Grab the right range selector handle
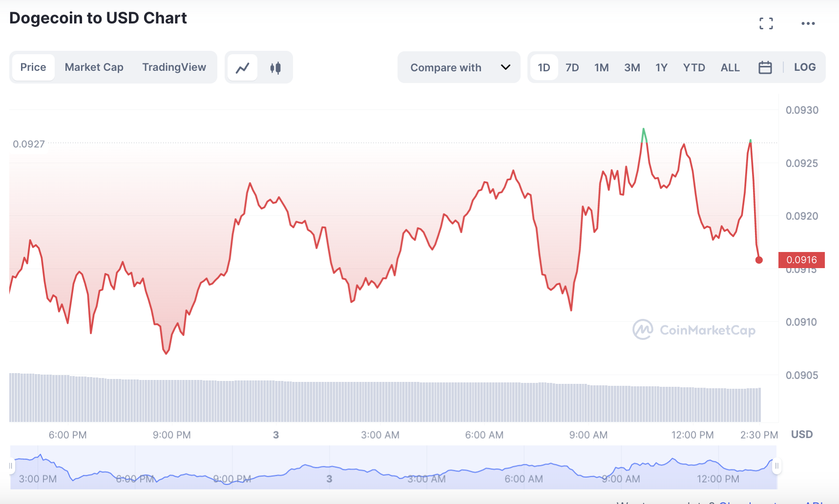Screen dimensions: 839x504 pos(776,466)
